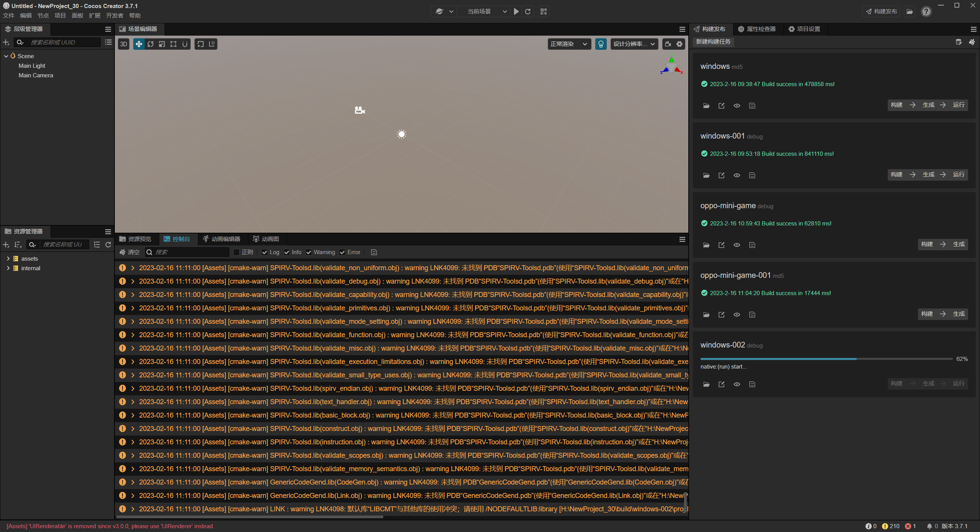Open scene camera settings icon

668,44
